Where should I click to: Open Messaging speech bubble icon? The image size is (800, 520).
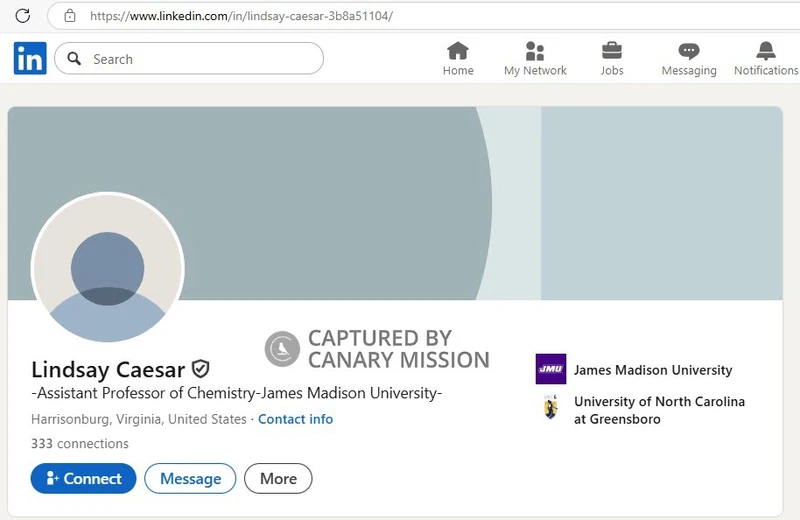(689, 51)
